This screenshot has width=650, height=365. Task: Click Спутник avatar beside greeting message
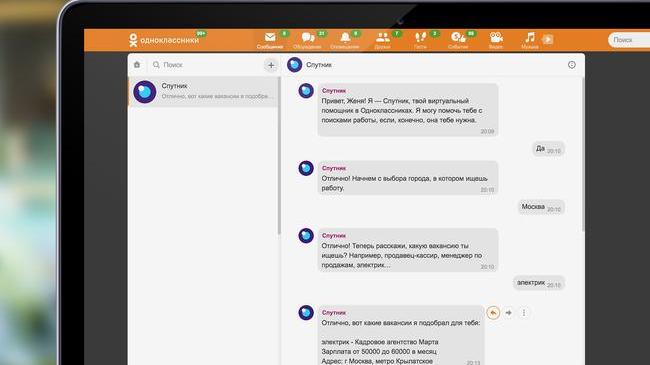[x=306, y=91]
